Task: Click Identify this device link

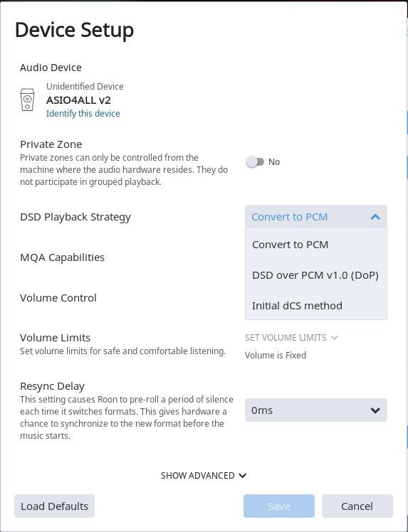Action: (83, 113)
